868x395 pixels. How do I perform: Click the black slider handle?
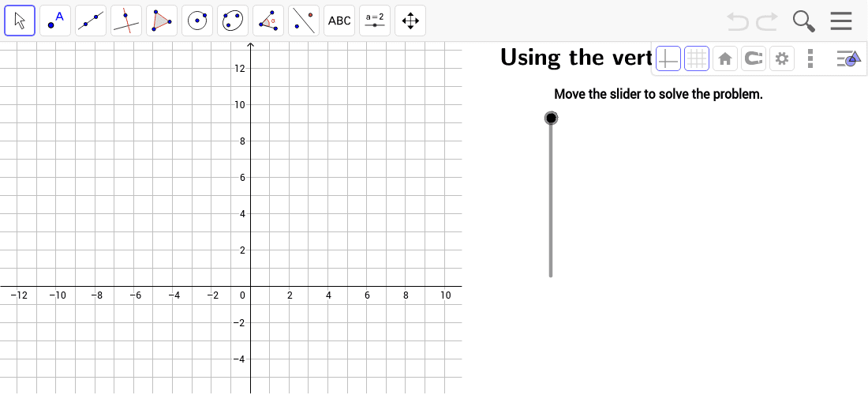coord(551,118)
